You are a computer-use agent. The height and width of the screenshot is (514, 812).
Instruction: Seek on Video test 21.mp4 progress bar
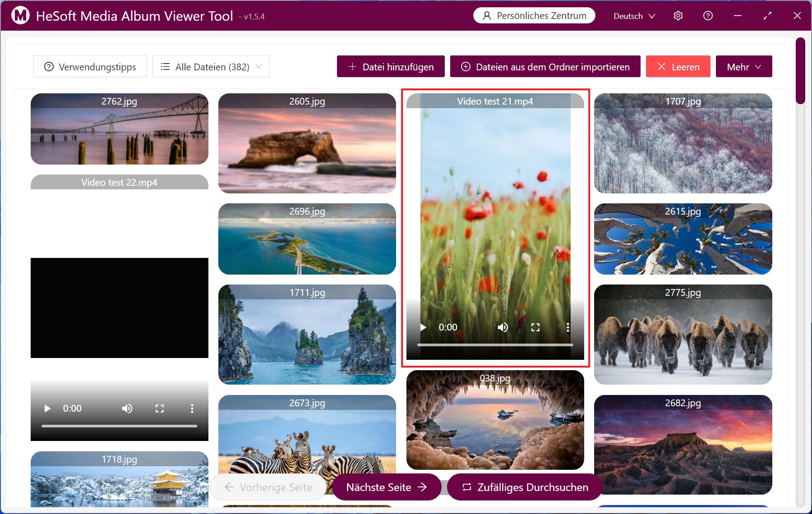click(x=495, y=345)
